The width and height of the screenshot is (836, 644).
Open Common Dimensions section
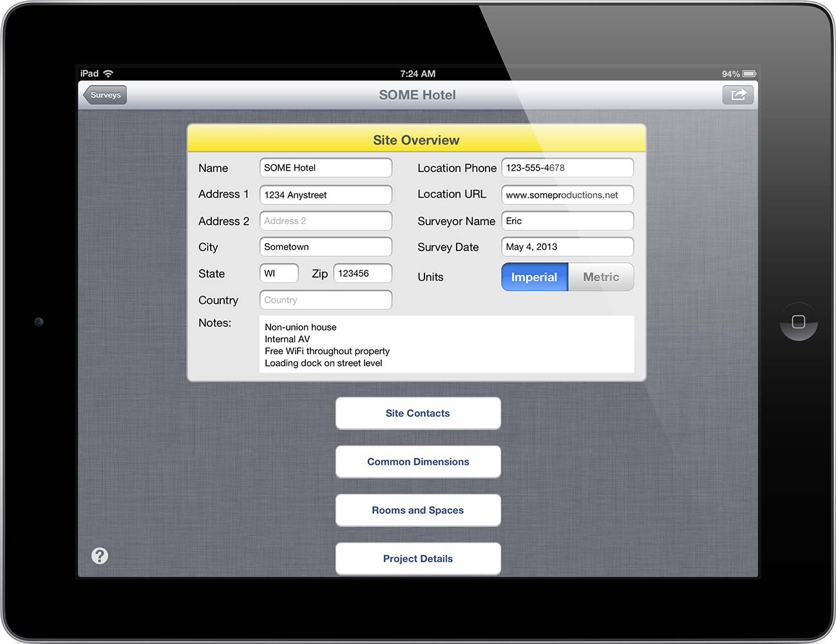(418, 462)
